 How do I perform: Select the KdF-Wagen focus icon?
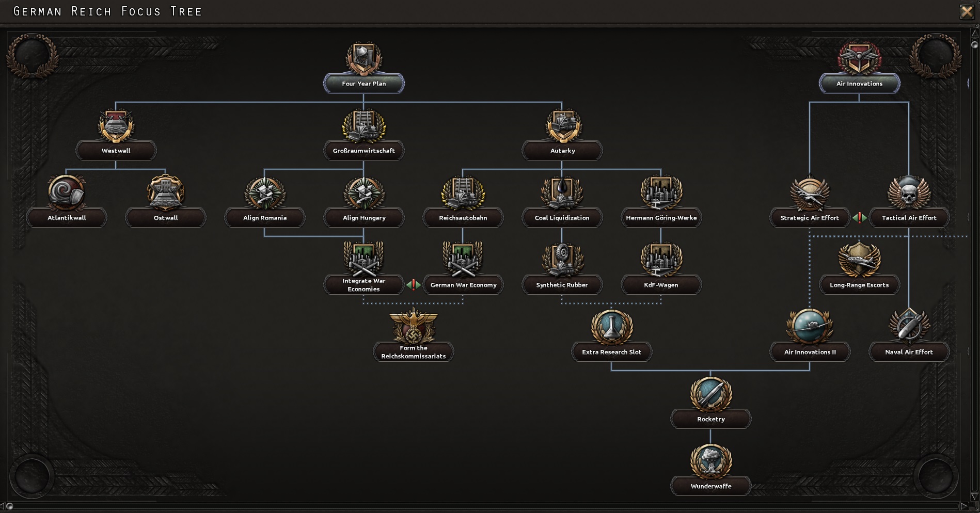tap(661, 260)
